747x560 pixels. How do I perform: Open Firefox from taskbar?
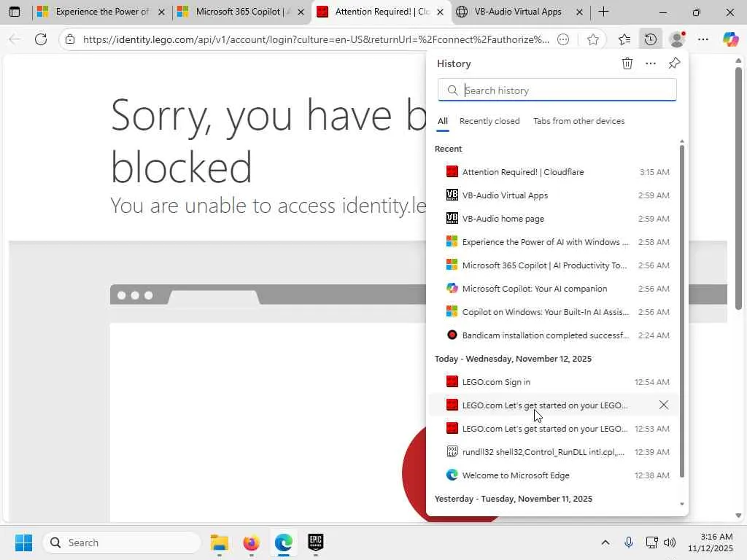pos(251,542)
